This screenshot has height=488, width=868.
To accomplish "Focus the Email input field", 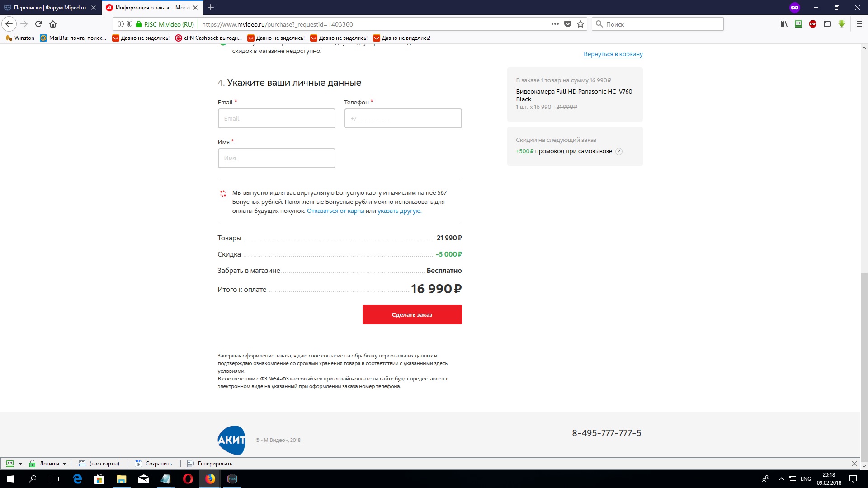I will coord(276,118).
